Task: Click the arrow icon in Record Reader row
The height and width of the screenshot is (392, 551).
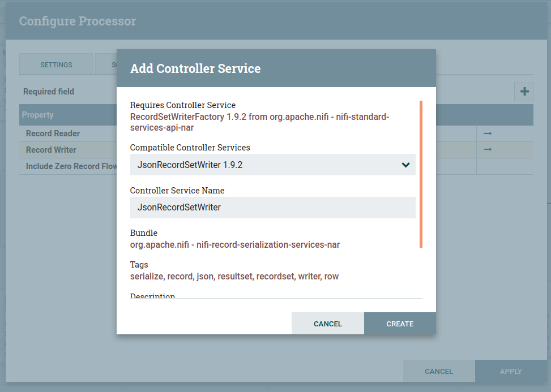Action: [487, 133]
